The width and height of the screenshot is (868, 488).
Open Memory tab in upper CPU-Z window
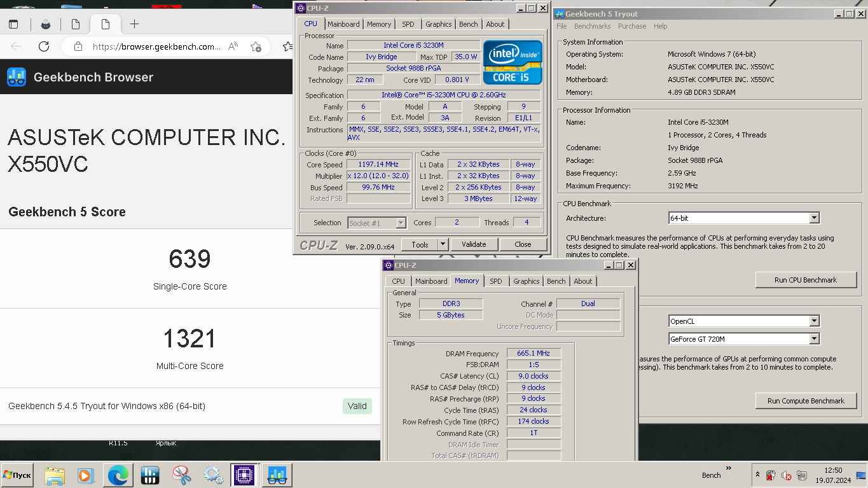click(x=379, y=24)
